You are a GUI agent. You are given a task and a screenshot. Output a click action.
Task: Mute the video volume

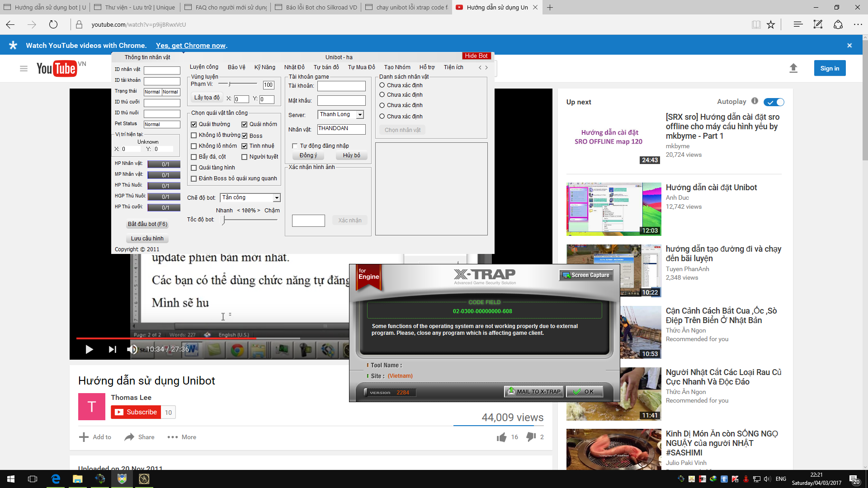click(132, 349)
